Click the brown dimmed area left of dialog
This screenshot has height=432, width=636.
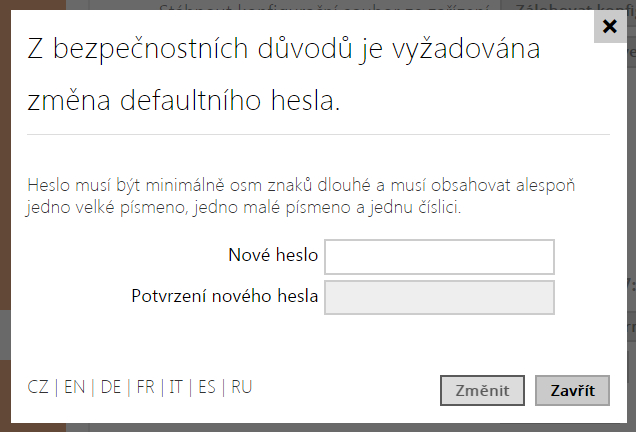click(4, 200)
